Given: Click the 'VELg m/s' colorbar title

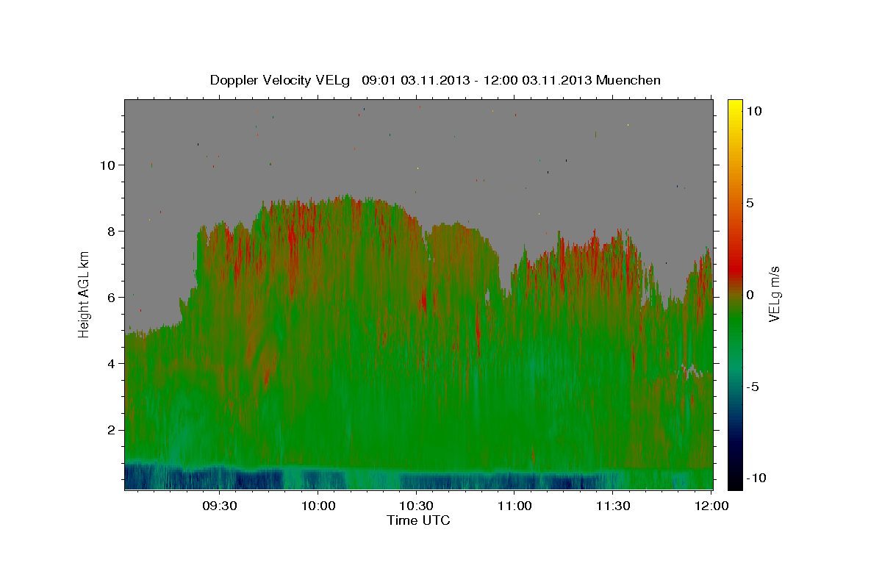Looking at the screenshot, I should (775, 295).
